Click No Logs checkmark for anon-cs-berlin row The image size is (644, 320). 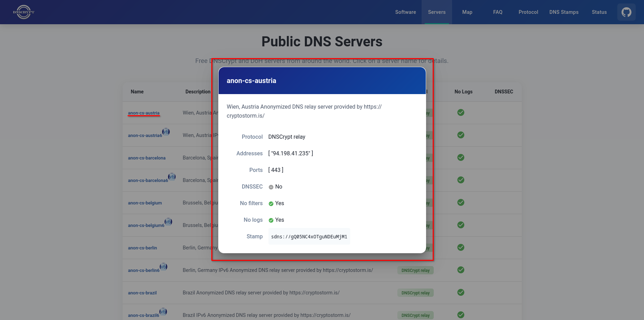coord(461,247)
